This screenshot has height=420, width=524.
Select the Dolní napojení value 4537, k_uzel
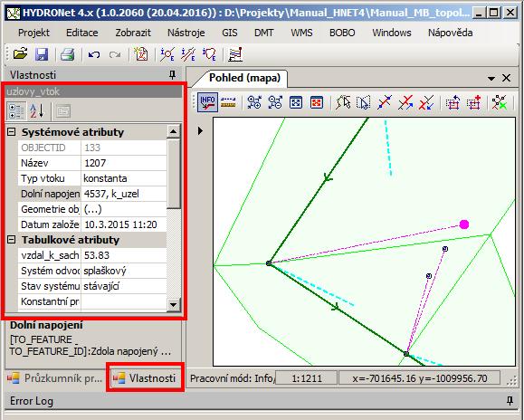[124, 194]
